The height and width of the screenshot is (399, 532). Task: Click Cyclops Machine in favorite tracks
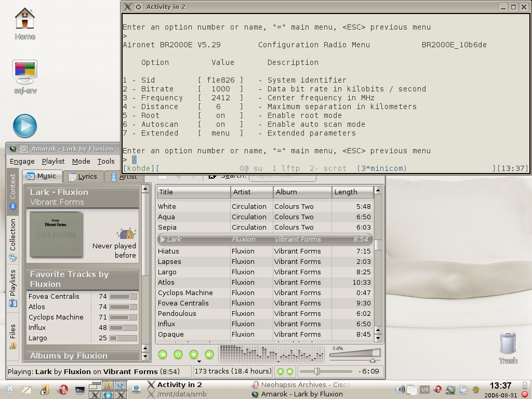point(56,317)
